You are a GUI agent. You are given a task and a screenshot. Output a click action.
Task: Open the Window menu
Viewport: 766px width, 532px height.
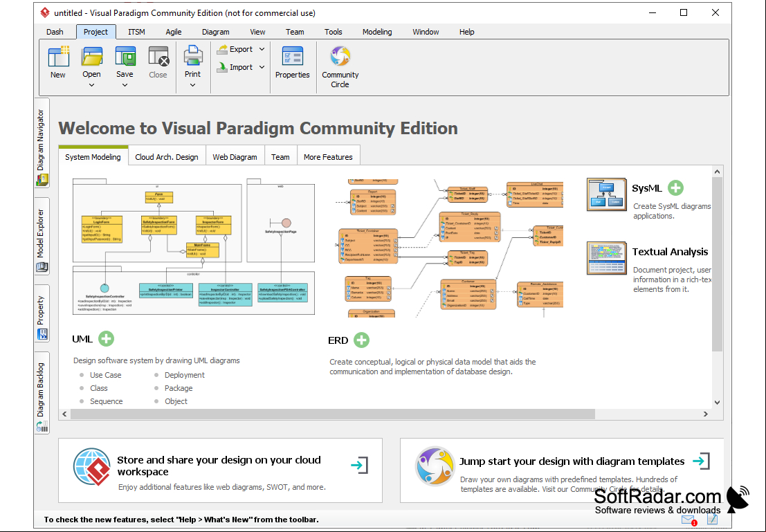[426, 32]
